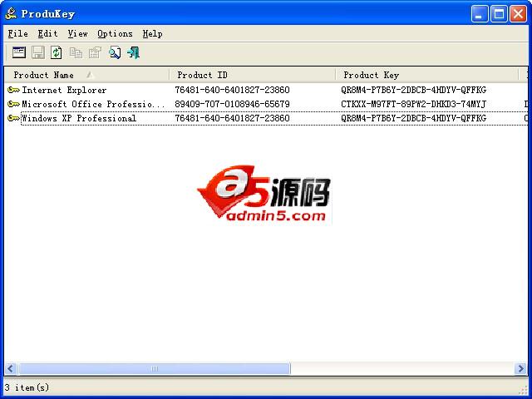This screenshot has height=399, width=532.
Task: Maximize the ProduKey window
Action: click(499, 14)
